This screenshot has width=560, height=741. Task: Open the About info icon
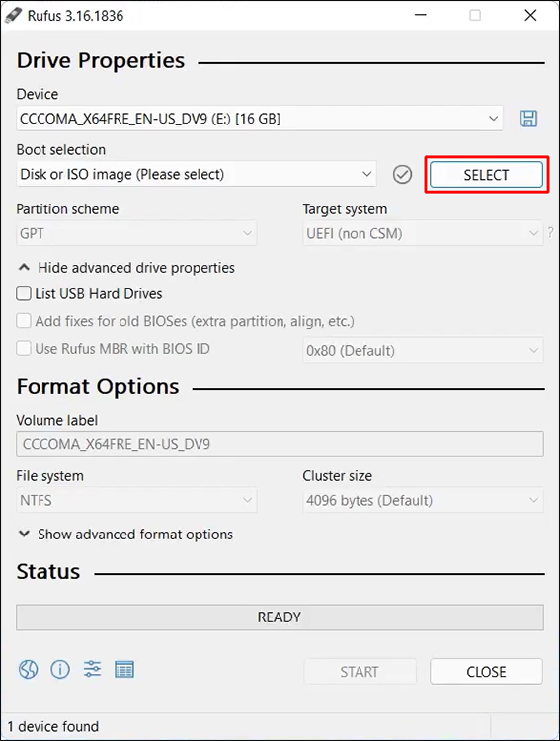(x=60, y=669)
